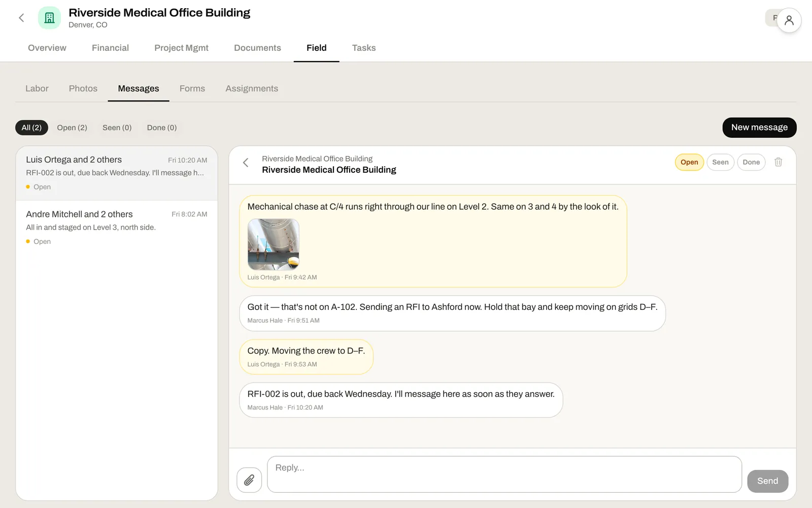Click the 'Denver, CO' location text
Image resolution: width=812 pixels, height=508 pixels.
point(88,25)
